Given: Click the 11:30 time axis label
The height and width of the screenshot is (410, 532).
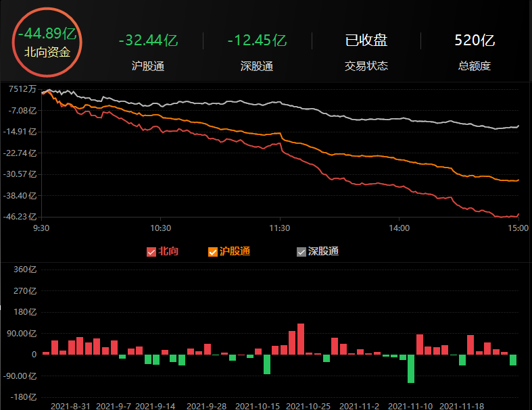Looking at the screenshot, I should [x=279, y=228].
